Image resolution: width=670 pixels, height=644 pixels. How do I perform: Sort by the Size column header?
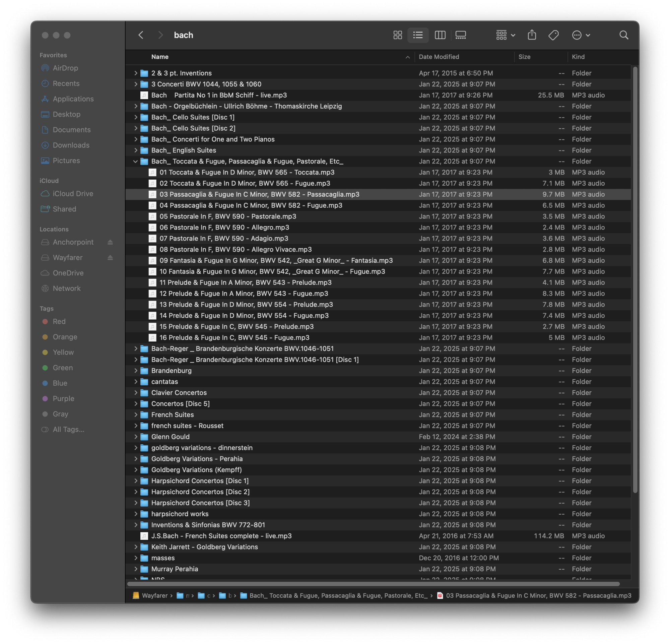pos(524,57)
